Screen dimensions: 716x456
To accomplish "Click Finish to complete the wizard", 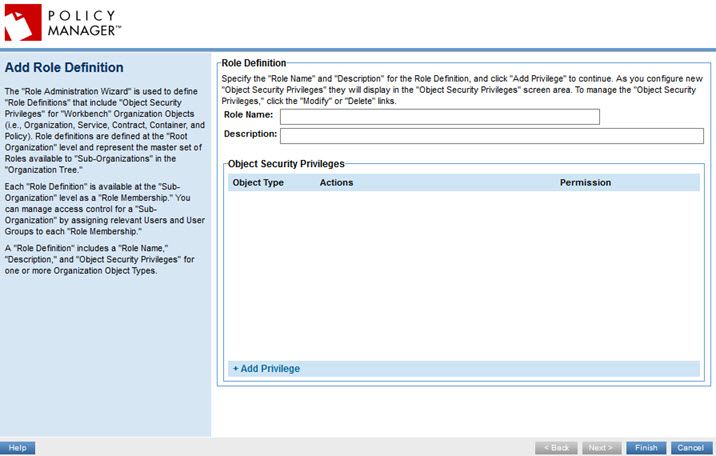I will pyautogui.click(x=646, y=448).
